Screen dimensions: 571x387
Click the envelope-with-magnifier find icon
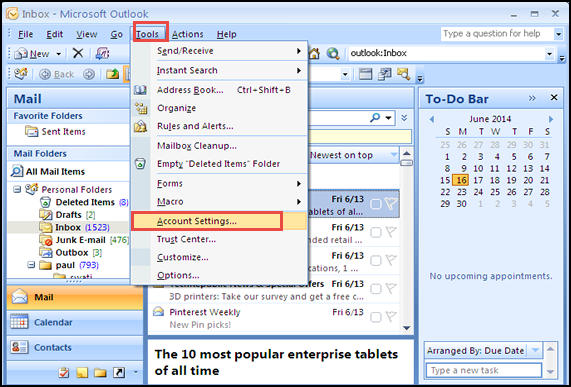point(403,74)
